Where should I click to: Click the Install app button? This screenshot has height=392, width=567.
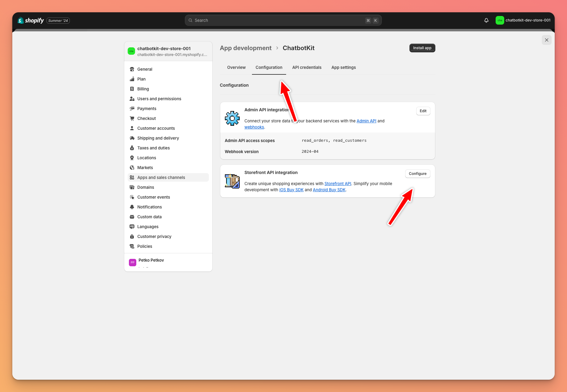422,48
